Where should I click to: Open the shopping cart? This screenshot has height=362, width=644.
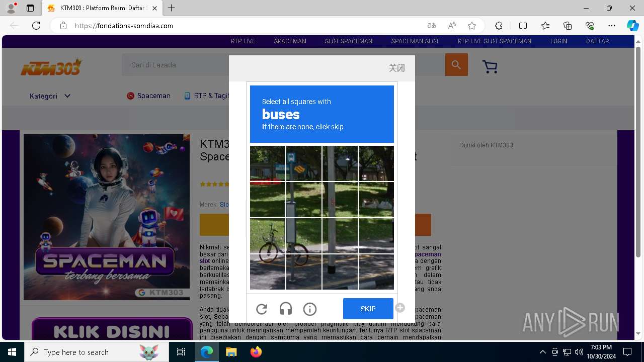(490, 66)
